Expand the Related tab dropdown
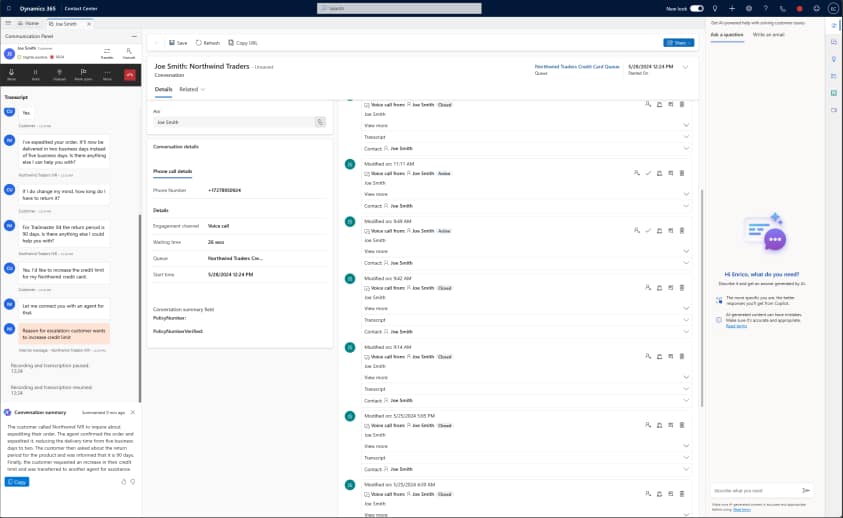Image resolution: width=843 pixels, height=518 pixels. tap(192, 89)
